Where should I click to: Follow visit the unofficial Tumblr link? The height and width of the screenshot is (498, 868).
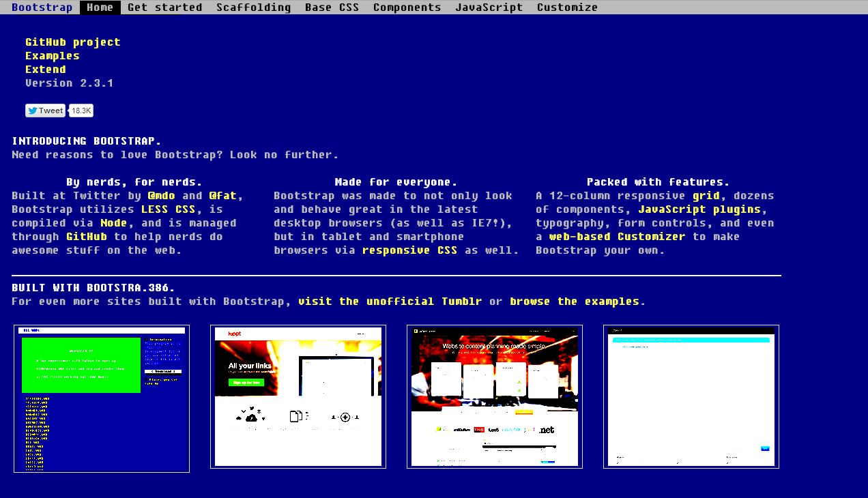390,302
